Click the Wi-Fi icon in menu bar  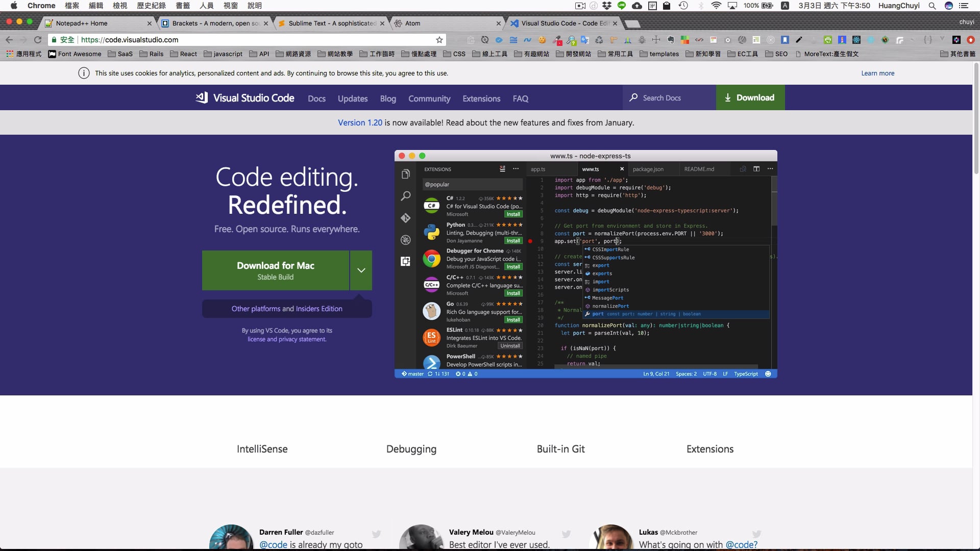point(716,6)
